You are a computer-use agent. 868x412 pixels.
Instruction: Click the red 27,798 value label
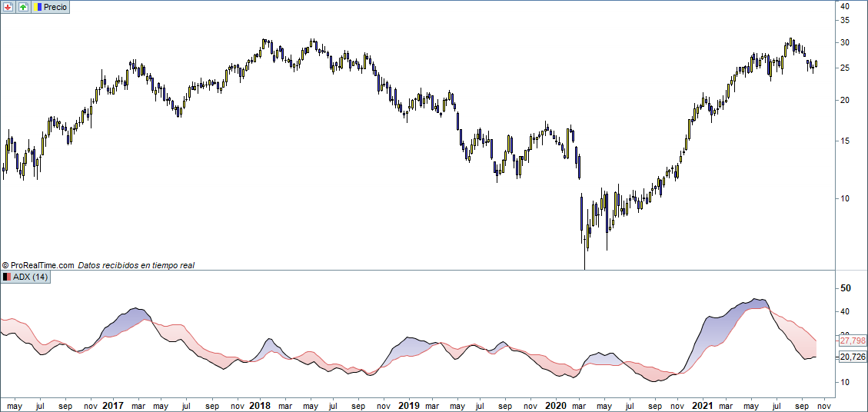point(852,341)
